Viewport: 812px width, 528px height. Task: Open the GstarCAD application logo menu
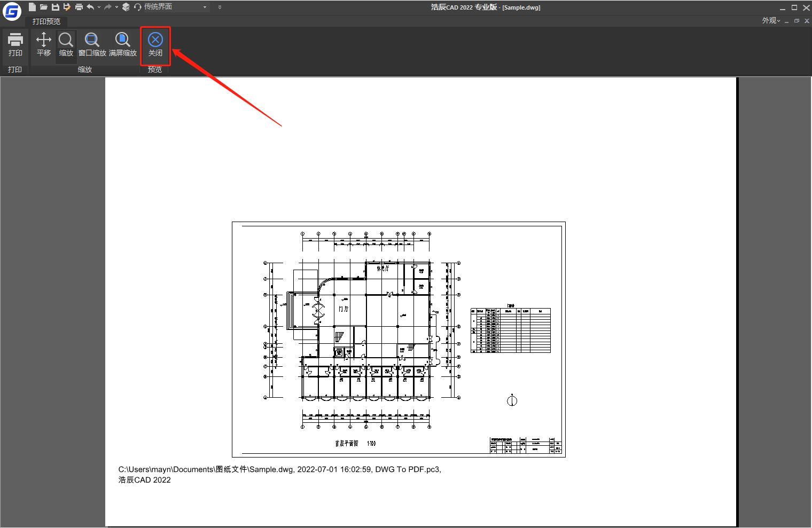[x=12, y=11]
